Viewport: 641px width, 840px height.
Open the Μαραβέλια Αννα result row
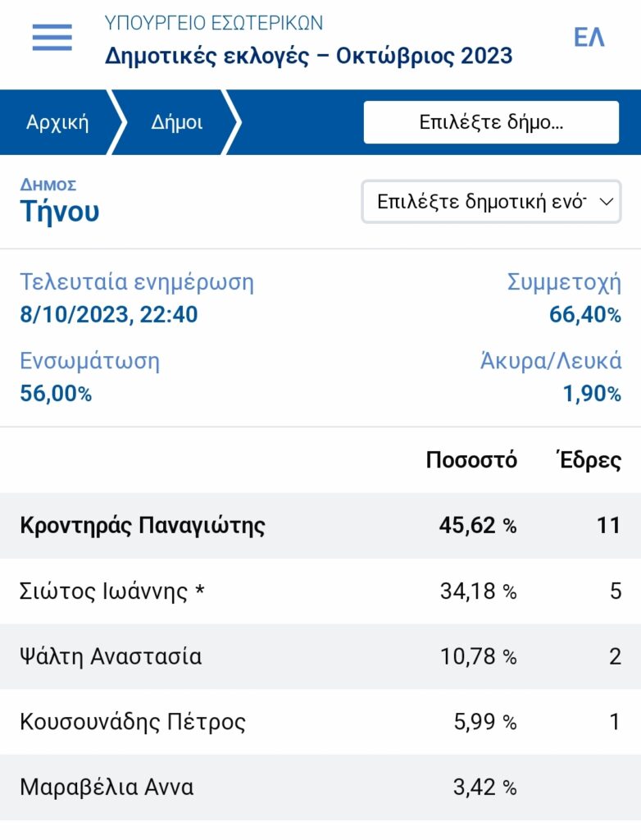[320, 787]
